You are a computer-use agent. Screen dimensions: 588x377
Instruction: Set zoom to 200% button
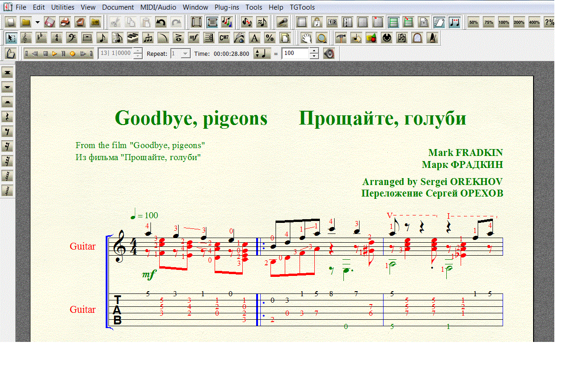pyautogui.click(x=519, y=22)
